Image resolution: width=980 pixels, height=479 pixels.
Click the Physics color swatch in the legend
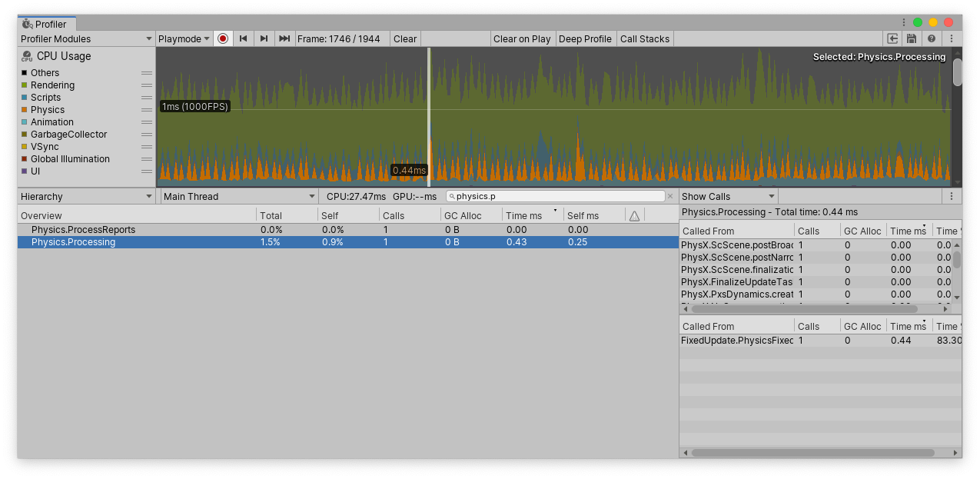point(25,109)
